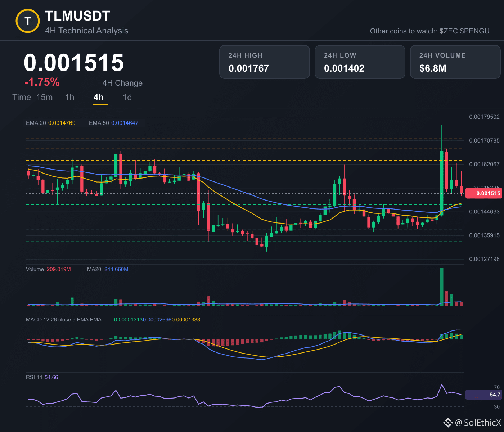The image size is (504, 432).
Task: Select the 4H Change label
Action: [122, 83]
